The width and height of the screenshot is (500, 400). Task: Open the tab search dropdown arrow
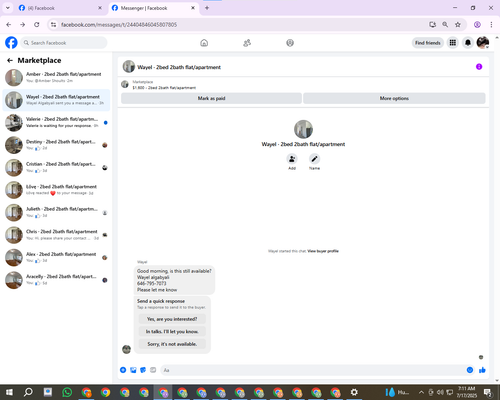click(x=8, y=8)
